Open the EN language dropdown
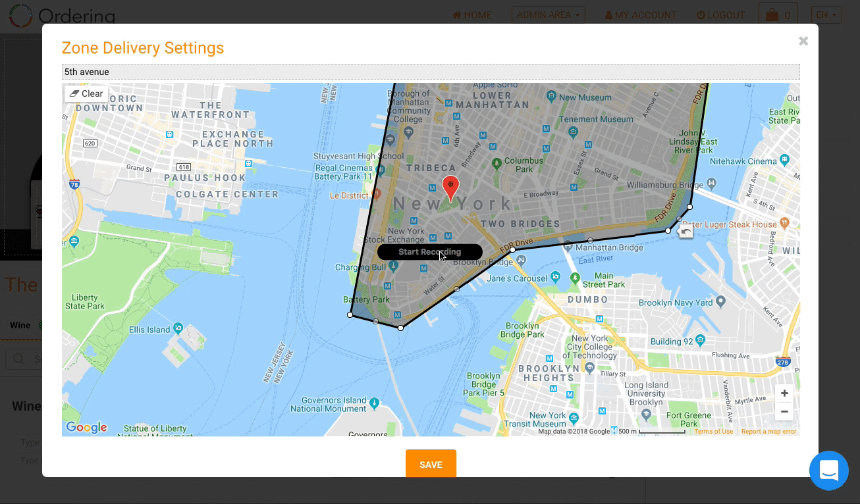This screenshot has height=504, width=860. click(x=826, y=14)
